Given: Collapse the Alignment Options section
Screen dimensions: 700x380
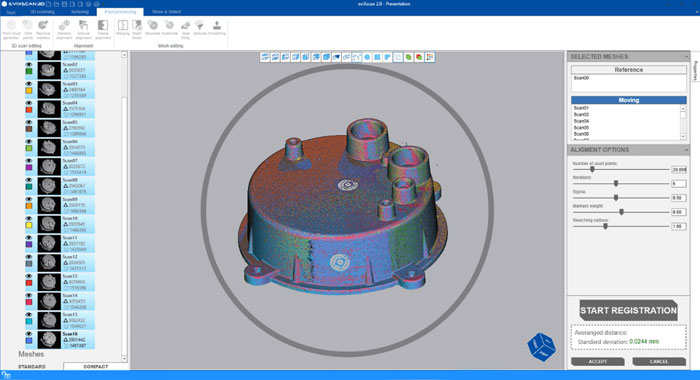Looking at the screenshot, I should point(686,150).
